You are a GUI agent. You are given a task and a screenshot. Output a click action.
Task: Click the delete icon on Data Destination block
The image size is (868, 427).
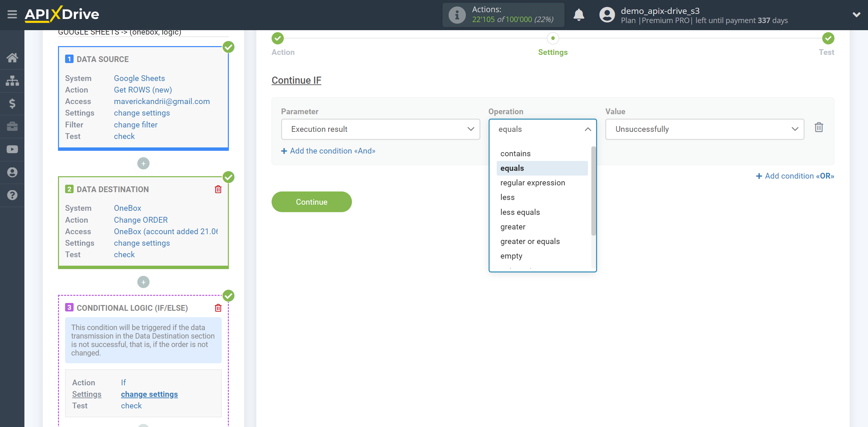tap(218, 190)
